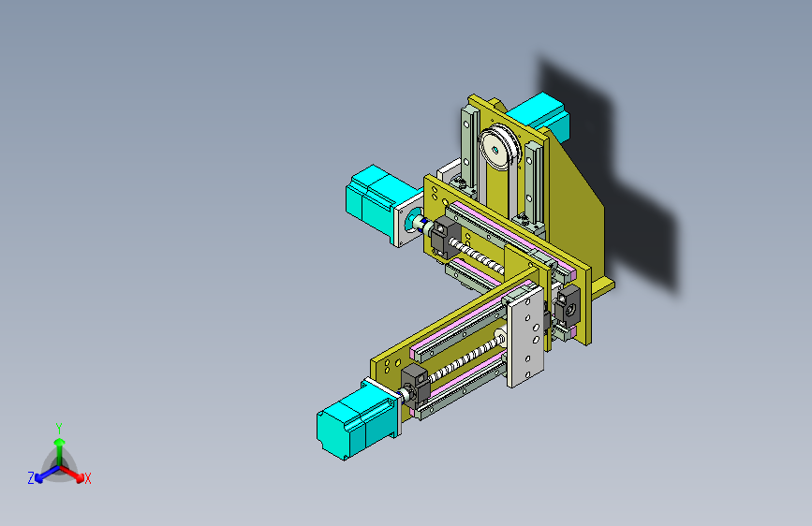The height and width of the screenshot is (526, 812).
Task: Select the dark bearing block near bottom motor
Action: [x=415, y=385]
